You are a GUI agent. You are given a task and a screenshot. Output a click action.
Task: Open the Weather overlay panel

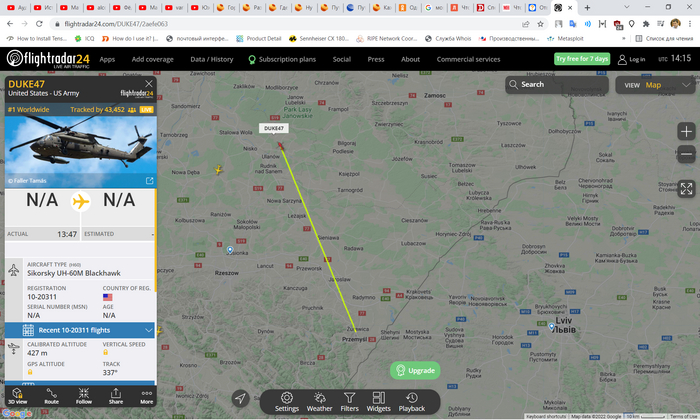(319, 402)
